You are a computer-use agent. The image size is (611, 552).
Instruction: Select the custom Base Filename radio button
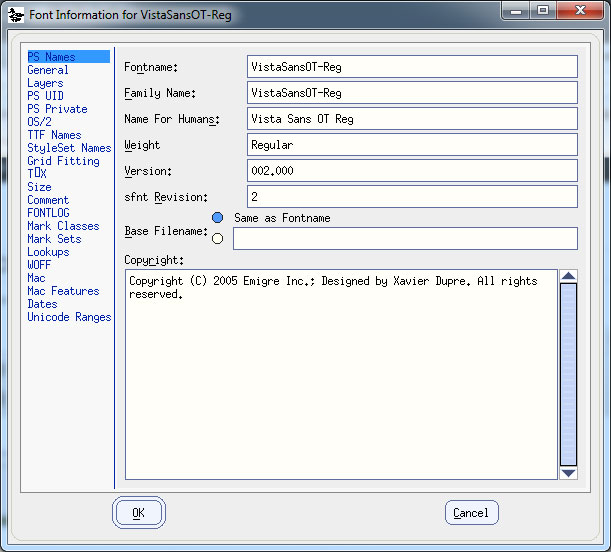click(x=217, y=238)
